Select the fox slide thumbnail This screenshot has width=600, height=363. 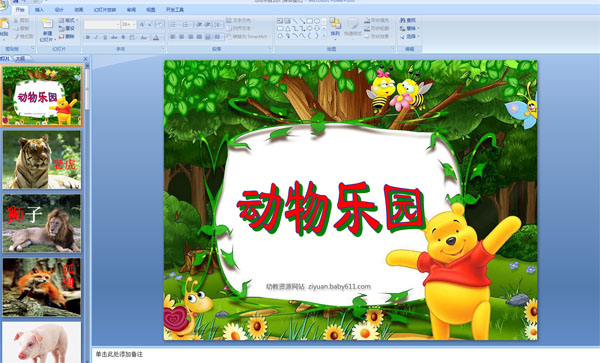tap(42, 287)
